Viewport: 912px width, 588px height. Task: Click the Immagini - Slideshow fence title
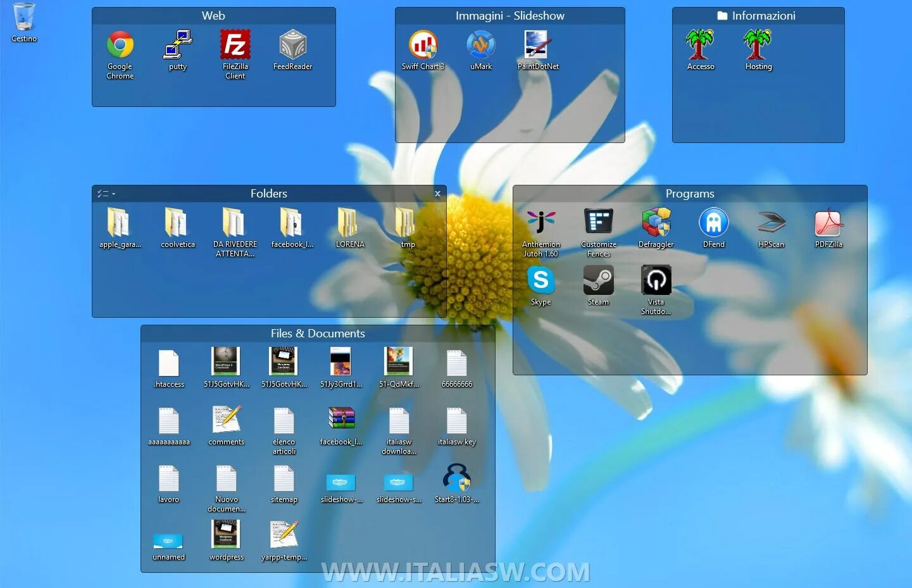pos(510,16)
